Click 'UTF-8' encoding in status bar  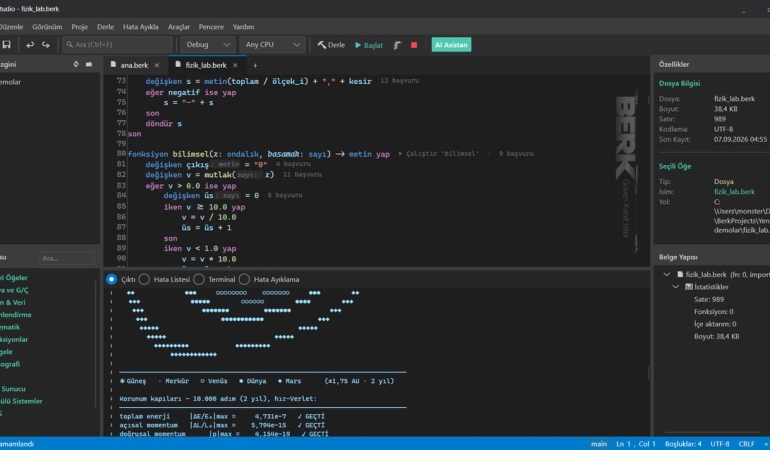[719, 444]
